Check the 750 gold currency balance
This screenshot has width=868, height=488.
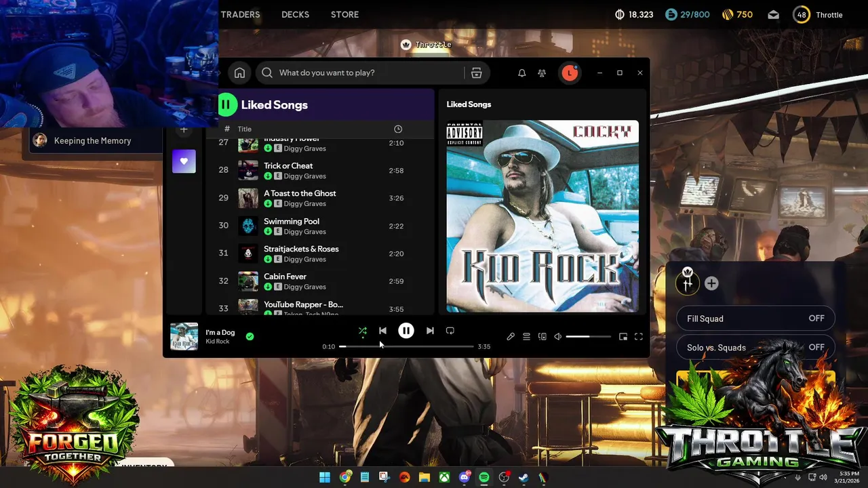coord(736,15)
